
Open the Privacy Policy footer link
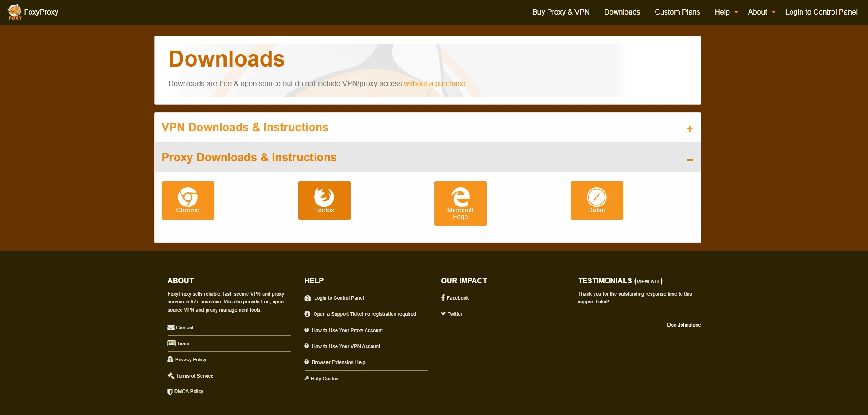point(191,359)
